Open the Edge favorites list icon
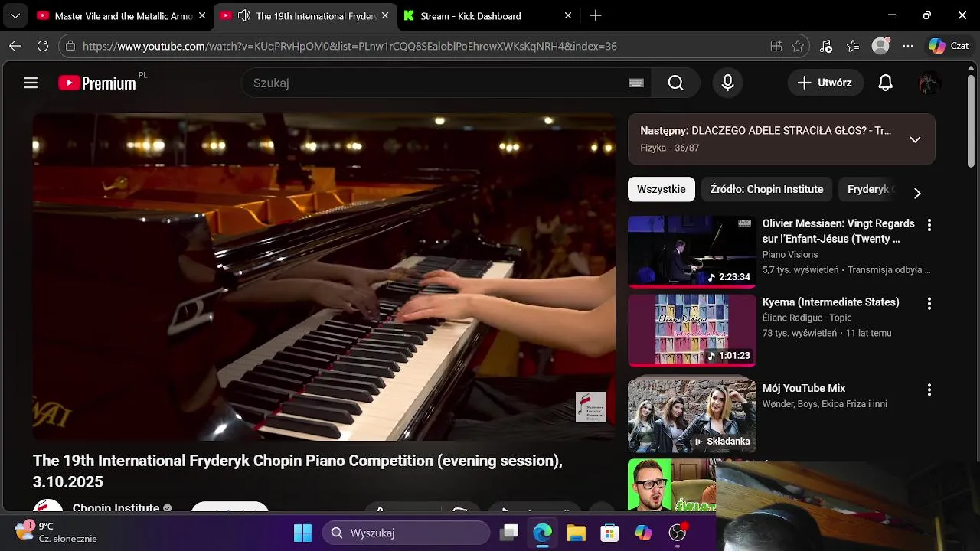 [853, 46]
